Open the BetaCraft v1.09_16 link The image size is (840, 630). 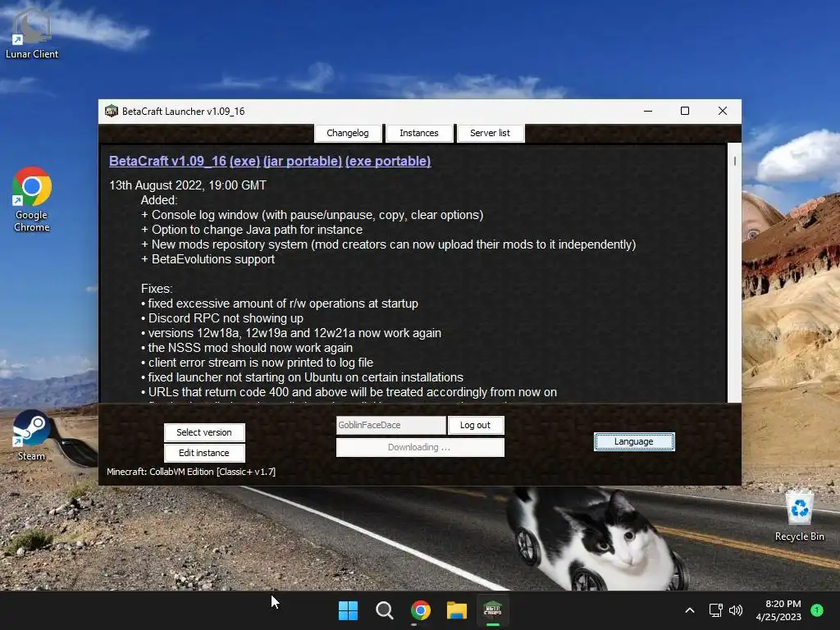coord(167,162)
